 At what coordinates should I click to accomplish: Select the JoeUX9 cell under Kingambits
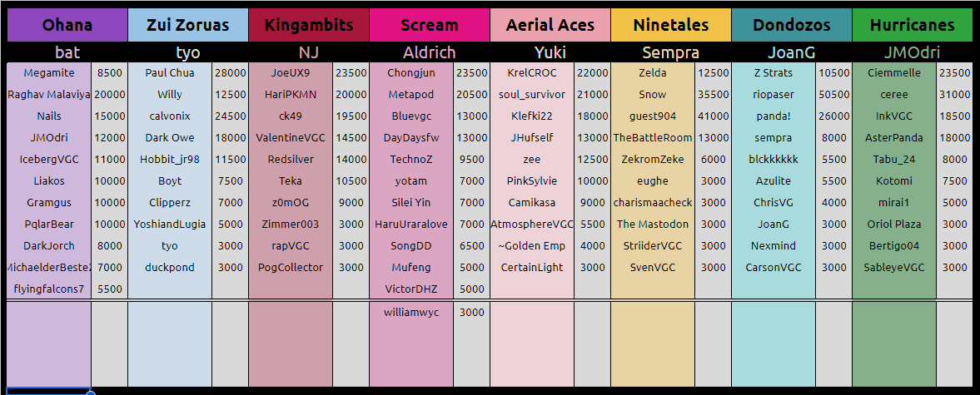[x=291, y=73]
